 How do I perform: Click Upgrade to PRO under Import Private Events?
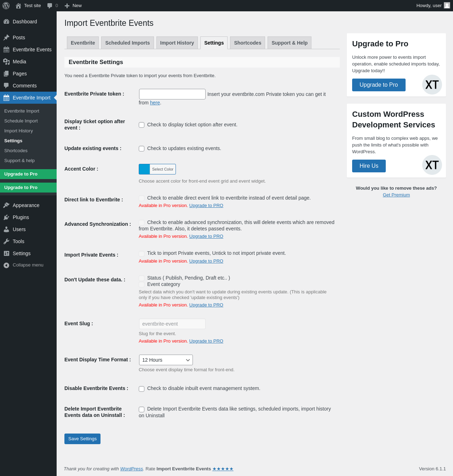[206, 261]
